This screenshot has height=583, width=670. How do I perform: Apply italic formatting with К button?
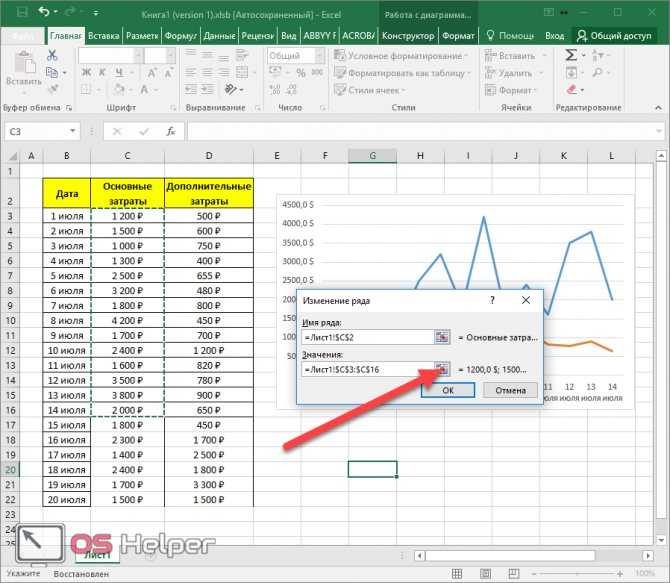tap(103, 73)
